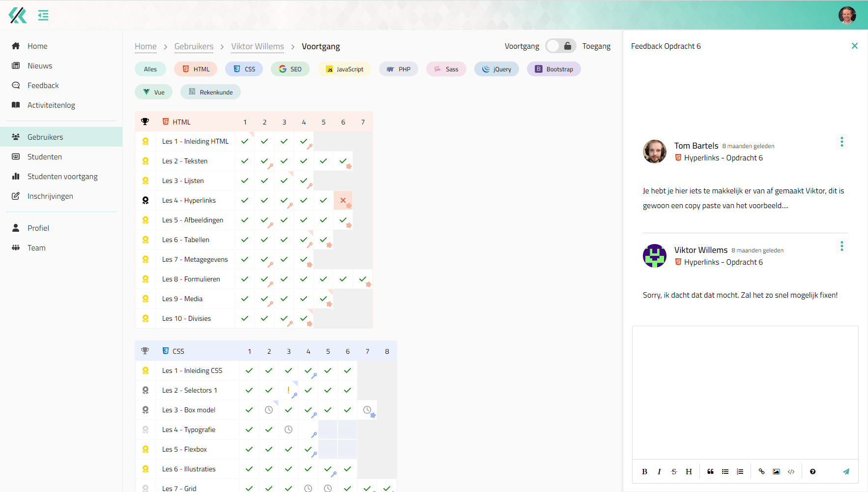Click the failed red cross in Les 4 Hyperlinks
The height and width of the screenshot is (492, 868).
pos(343,200)
